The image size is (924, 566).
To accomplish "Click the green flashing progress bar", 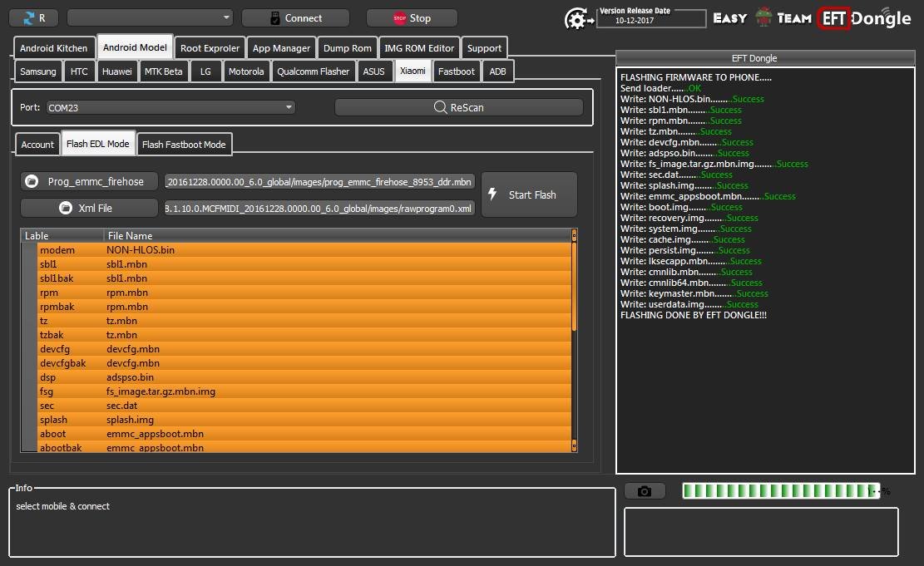I will coord(782,490).
